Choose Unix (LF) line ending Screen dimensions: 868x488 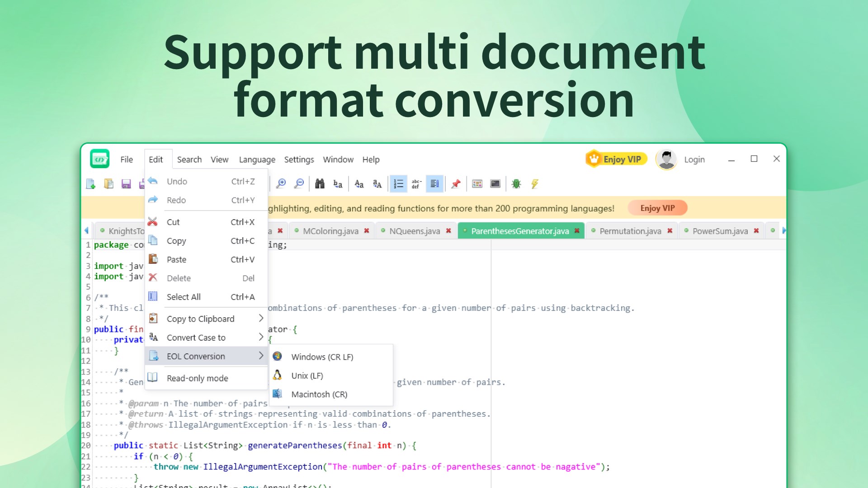tap(307, 375)
